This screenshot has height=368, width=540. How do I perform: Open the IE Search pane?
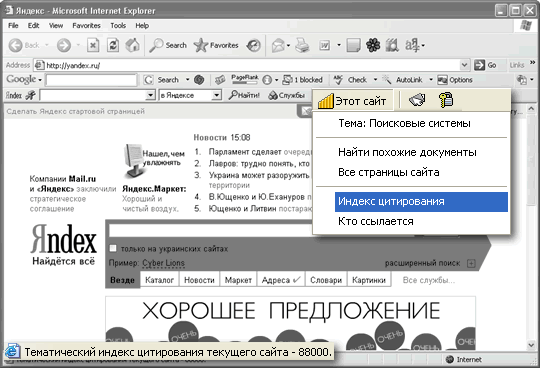(168, 45)
